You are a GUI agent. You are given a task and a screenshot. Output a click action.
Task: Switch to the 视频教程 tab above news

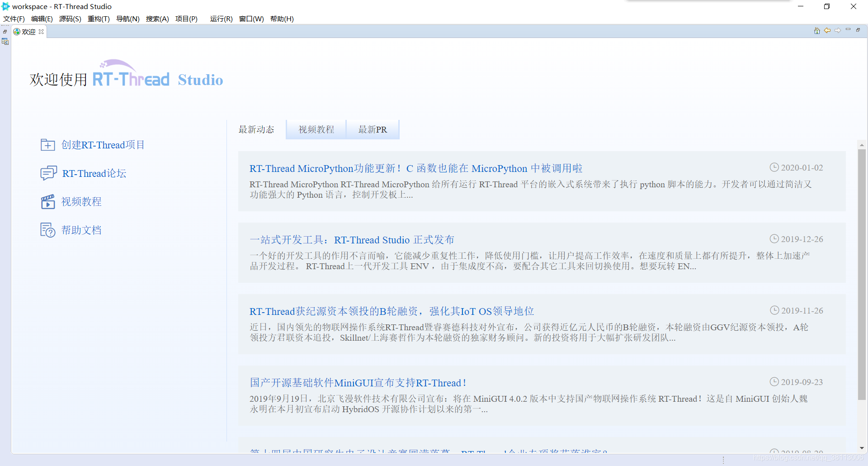(316, 129)
